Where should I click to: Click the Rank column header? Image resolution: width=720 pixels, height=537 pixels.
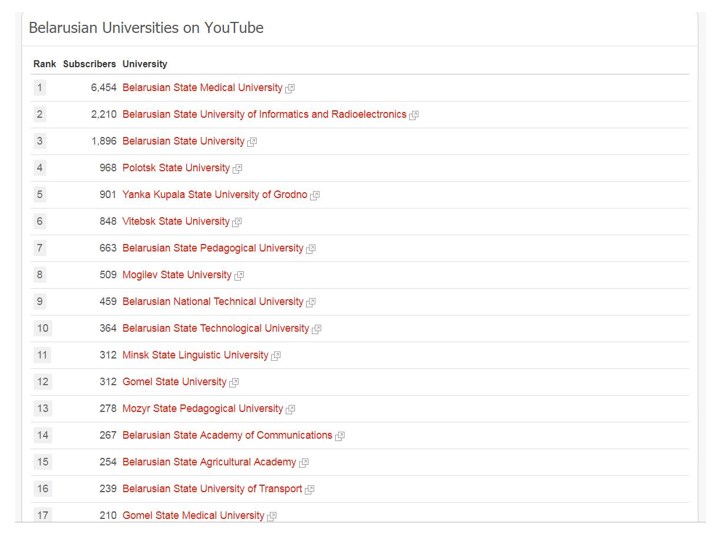coord(45,64)
